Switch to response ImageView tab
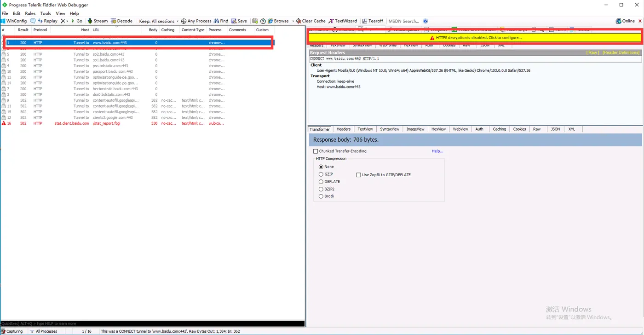This screenshot has width=644, height=335. tap(415, 129)
